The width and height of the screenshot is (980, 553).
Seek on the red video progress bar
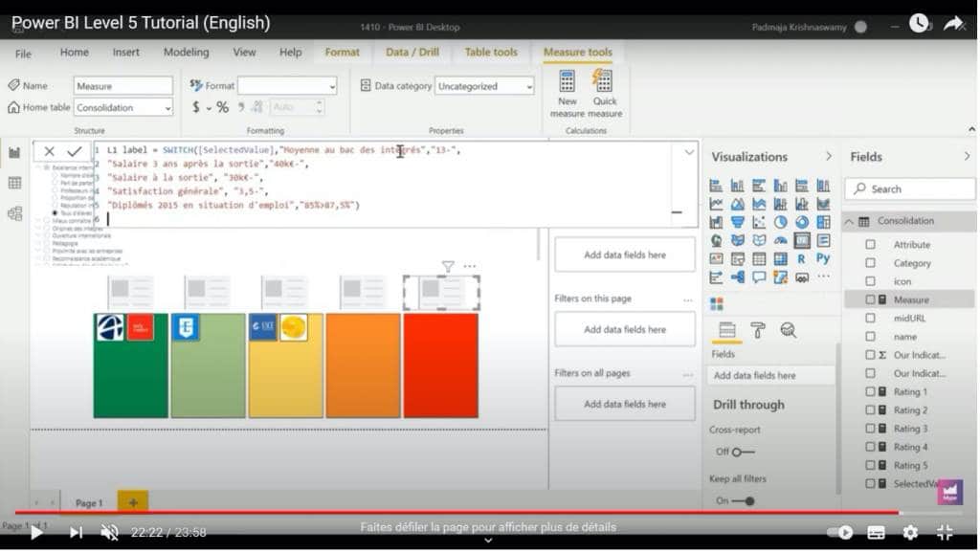coord(457,513)
